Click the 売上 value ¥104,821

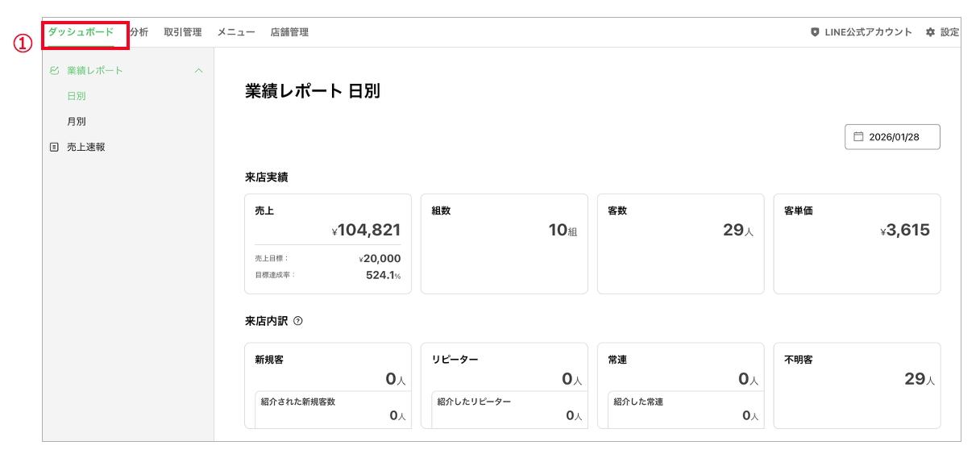[366, 231]
